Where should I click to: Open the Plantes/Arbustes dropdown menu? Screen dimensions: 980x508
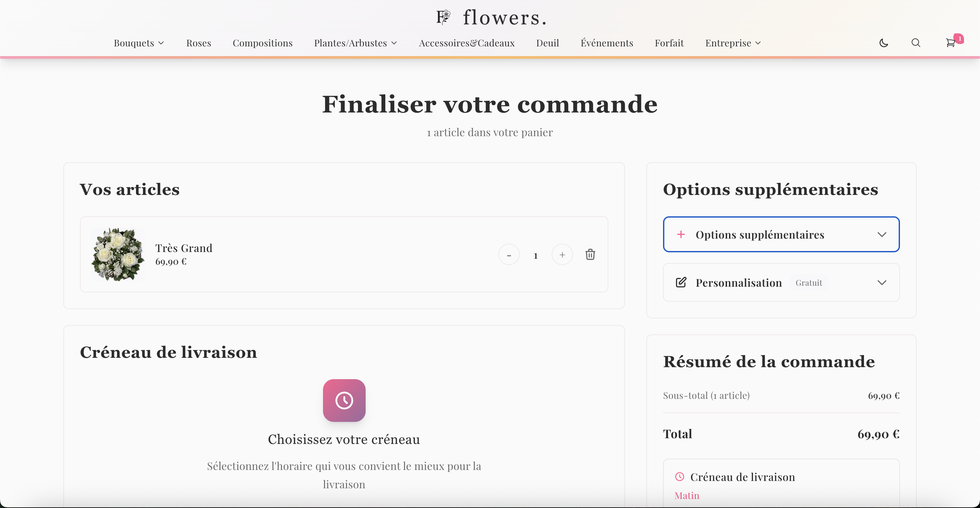[355, 43]
